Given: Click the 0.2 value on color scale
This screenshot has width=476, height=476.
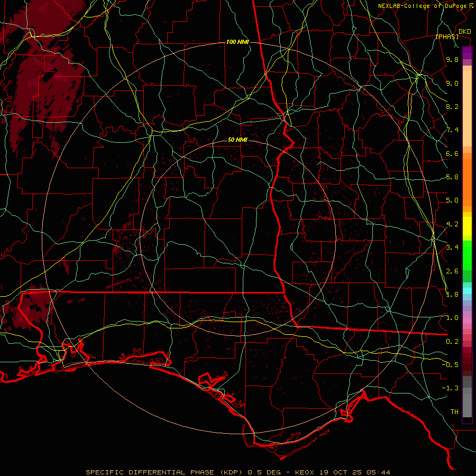Looking at the screenshot, I should click(x=452, y=342).
